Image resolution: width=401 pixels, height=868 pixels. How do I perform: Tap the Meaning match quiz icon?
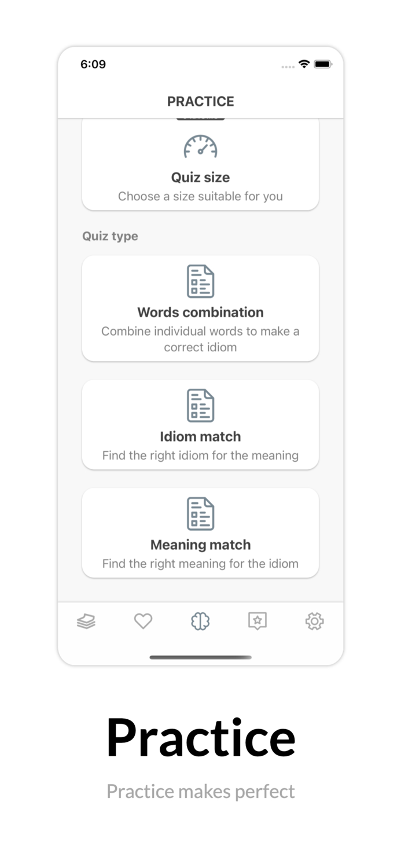pos(200,513)
